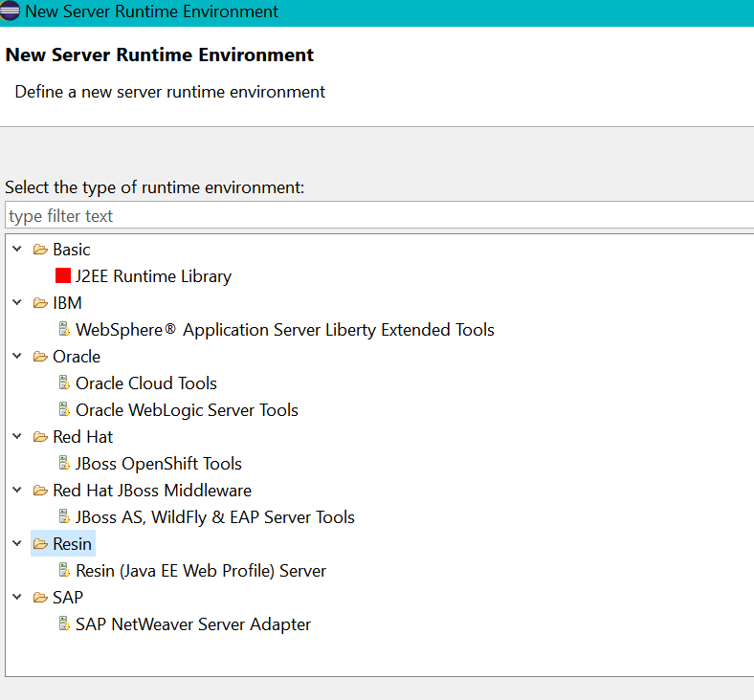This screenshot has height=700, width=754.
Task: Select the Oracle category label
Action: tap(77, 357)
